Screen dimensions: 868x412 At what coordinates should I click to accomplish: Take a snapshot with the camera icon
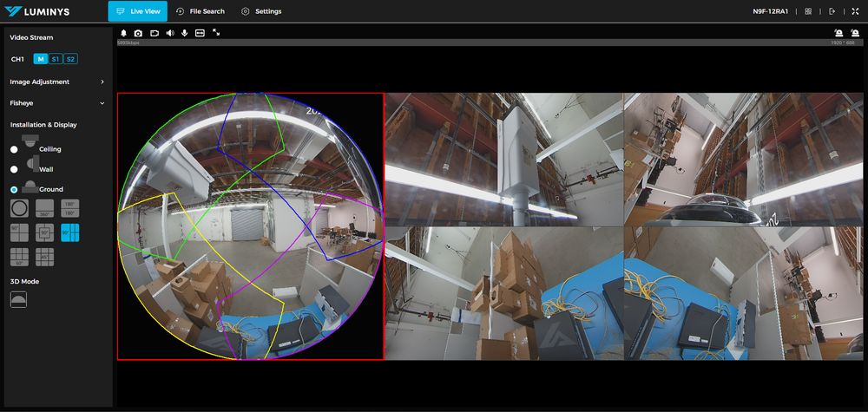138,33
